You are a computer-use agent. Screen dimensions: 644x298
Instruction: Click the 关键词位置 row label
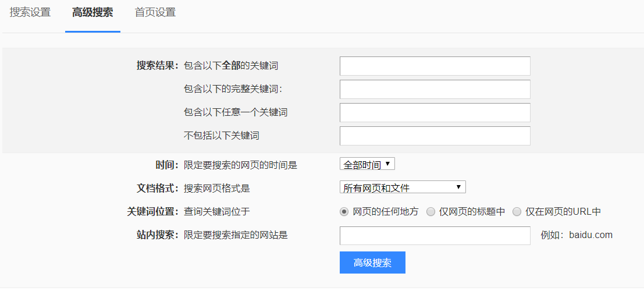[x=152, y=212]
